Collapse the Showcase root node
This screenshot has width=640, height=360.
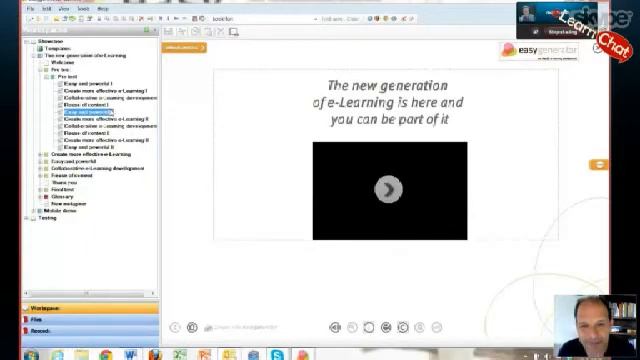tap(27, 42)
